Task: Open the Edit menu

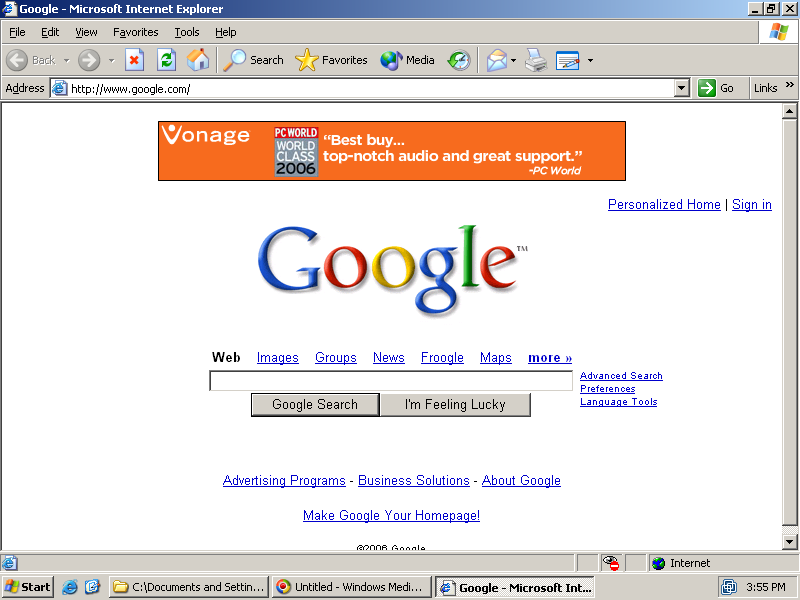Action: coord(50,32)
